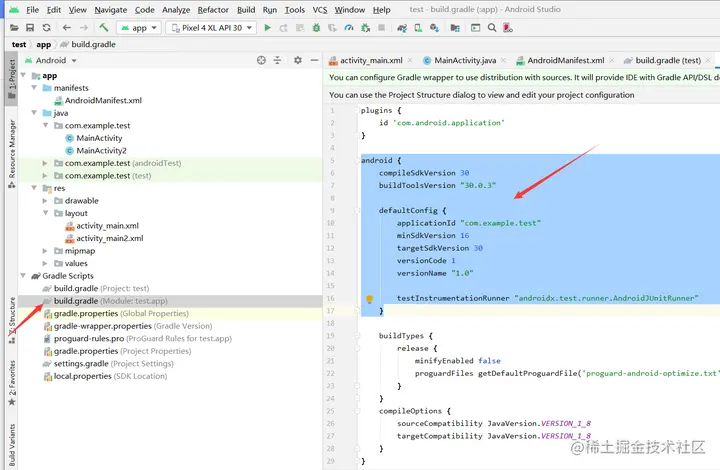Click the Search Everywhere magnifier icon
This screenshot has width=720, height=470.
click(x=492, y=28)
